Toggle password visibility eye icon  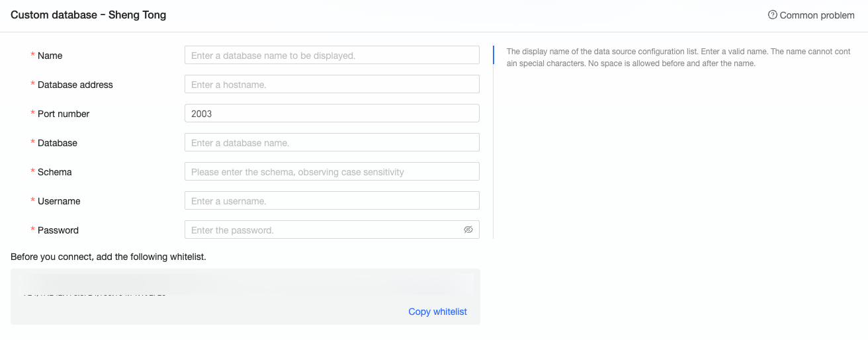[x=468, y=230]
